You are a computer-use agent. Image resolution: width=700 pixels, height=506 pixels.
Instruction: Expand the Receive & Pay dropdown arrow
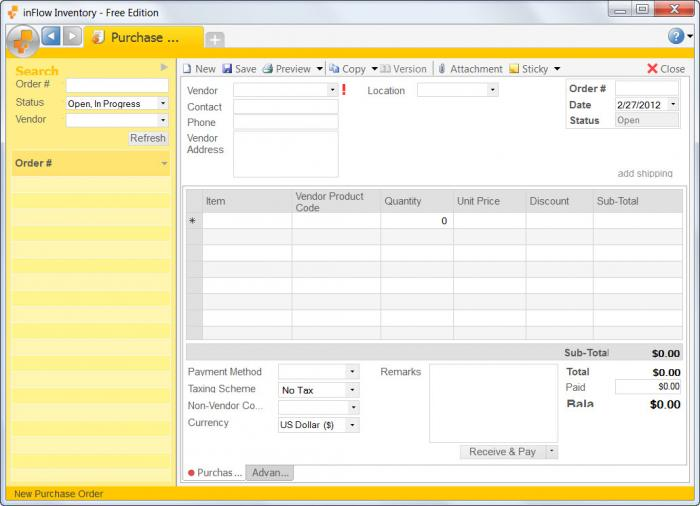(x=552, y=452)
